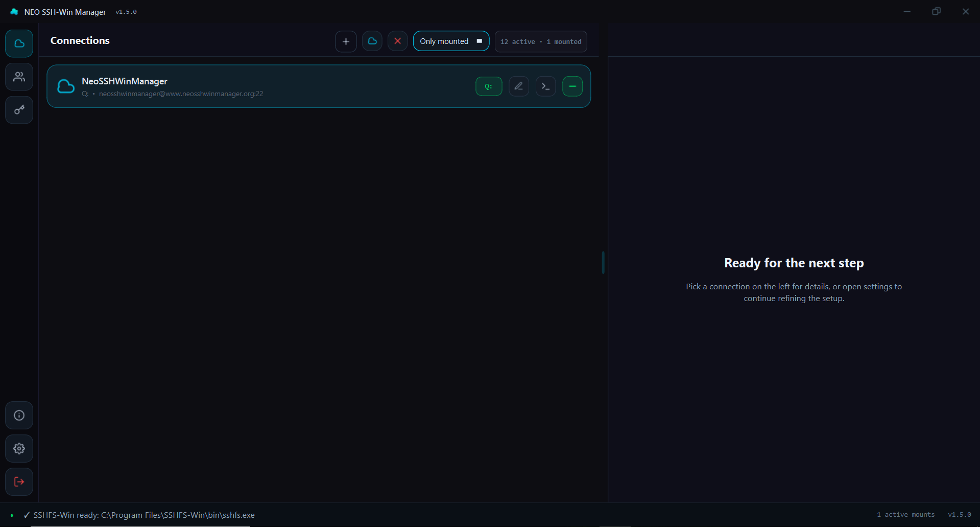Click the Ready for the next step heading
This screenshot has height=527, width=980.
point(794,263)
